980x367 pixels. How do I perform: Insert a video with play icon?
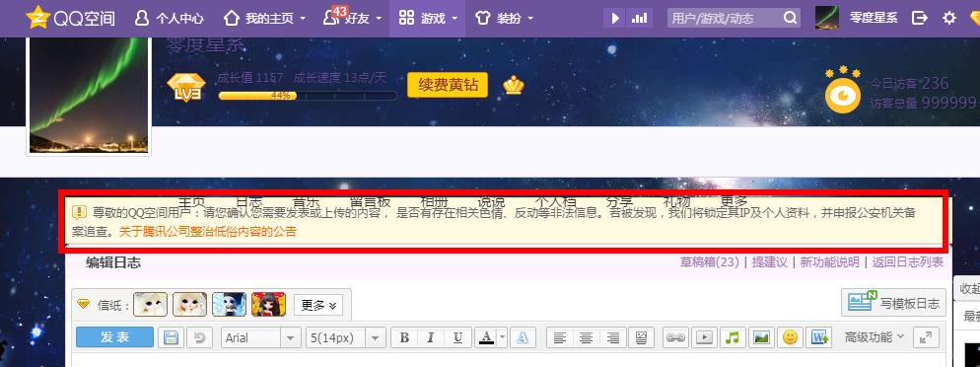pyautogui.click(x=704, y=337)
